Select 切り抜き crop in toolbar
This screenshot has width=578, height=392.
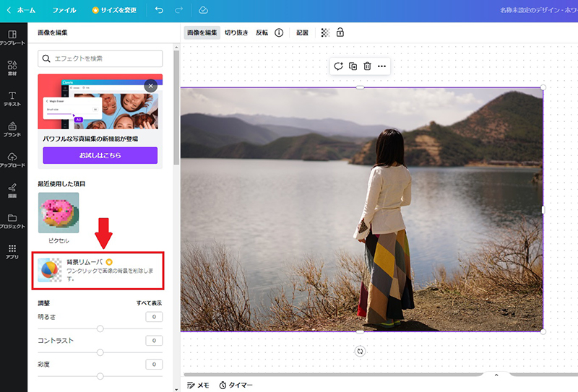(237, 32)
